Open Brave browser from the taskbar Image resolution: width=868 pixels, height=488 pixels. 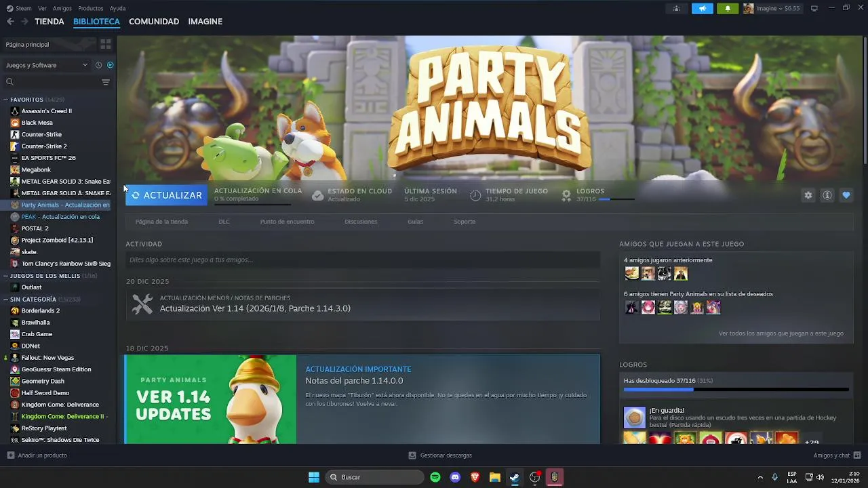click(475, 477)
